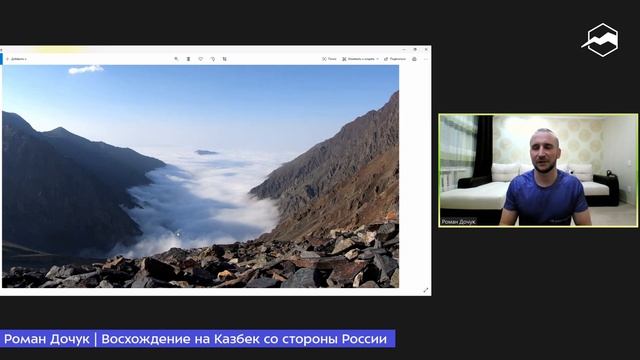Viewport: 640px width, 360px height.
Task: Select the crop icon in Photos toolbar
Action: click(224, 59)
